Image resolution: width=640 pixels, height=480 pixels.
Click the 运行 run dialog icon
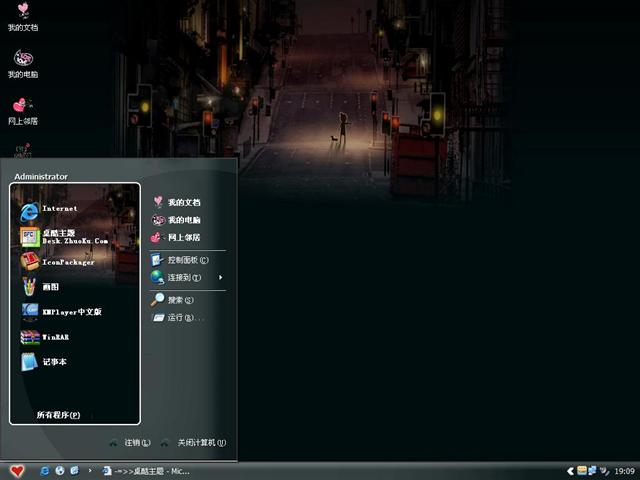158,318
